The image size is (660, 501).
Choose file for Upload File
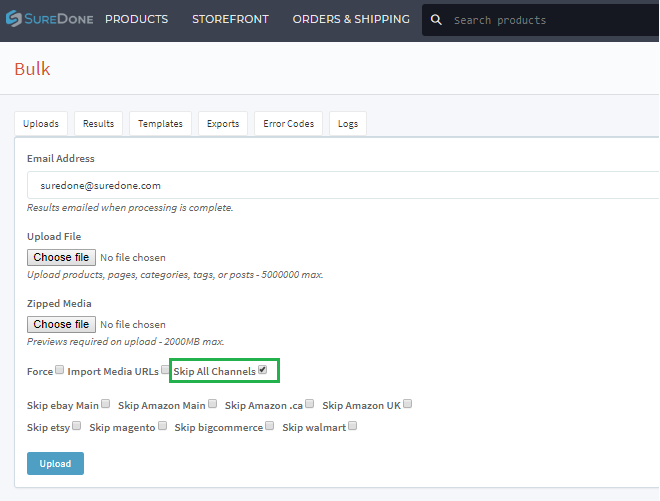click(x=61, y=257)
